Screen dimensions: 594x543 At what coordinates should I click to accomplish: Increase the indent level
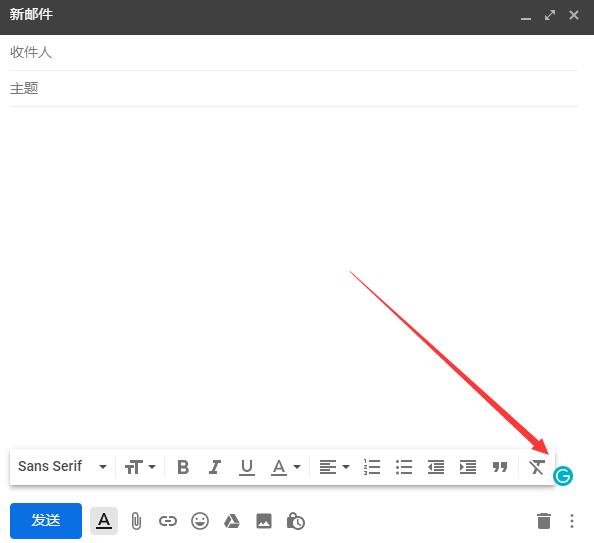click(x=468, y=467)
